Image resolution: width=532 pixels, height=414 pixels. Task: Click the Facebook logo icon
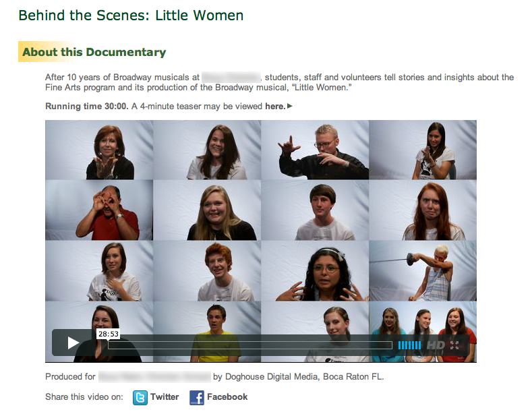(197, 398)
